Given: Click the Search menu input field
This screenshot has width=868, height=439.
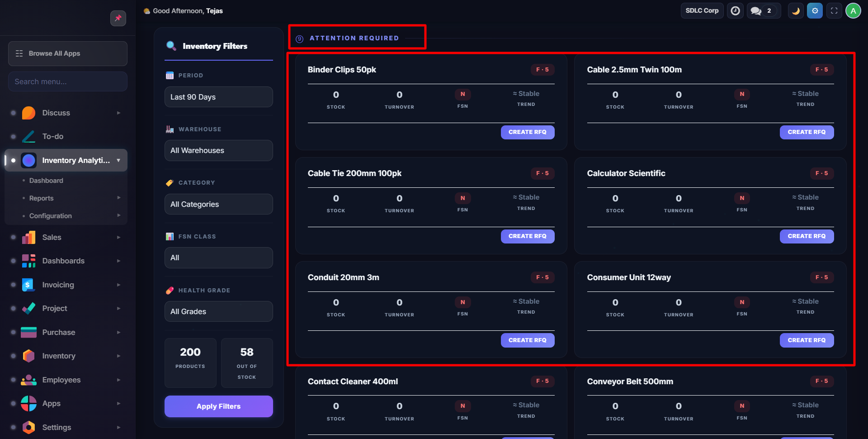Looking at the screenshot, I should pyautogui.click(x=68, y=81).
